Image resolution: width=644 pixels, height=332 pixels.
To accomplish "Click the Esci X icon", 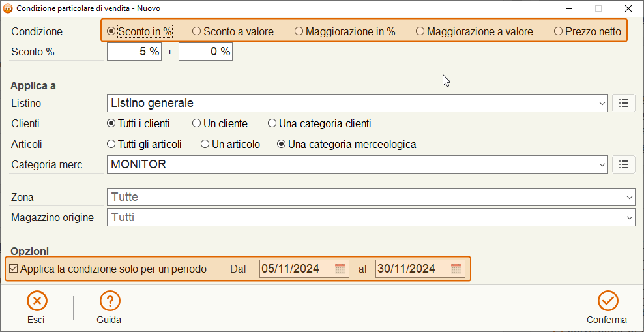I will point(37,301).
